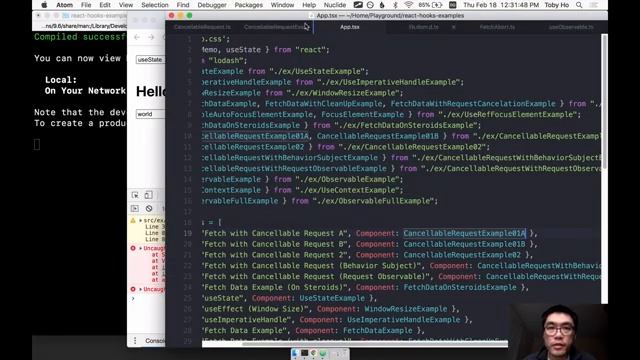This screenshot has height=360, width=640.
Task: Click the "react" import string on line 2
Action: [x=310, y=50]
